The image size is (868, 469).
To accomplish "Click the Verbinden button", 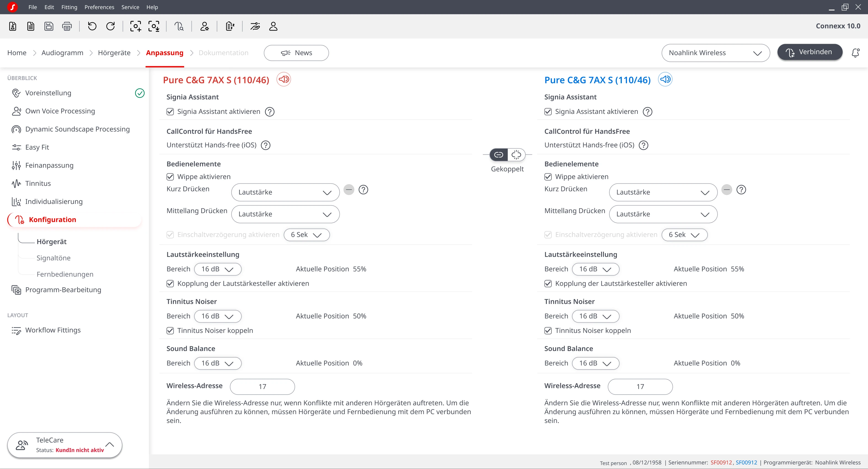I will [810, 52].
